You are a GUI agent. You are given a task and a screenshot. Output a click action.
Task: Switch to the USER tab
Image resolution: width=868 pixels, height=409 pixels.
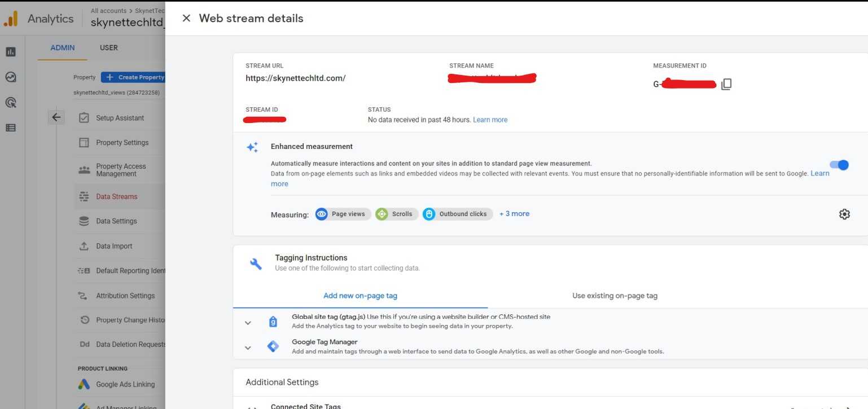tap(109, 48)
